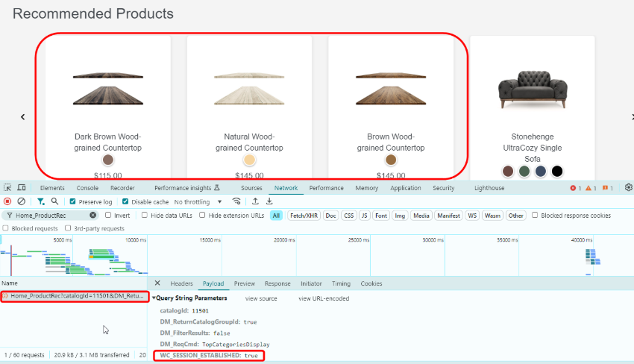Uncheck Preserve log checkbox
The width and height of the screenshot is (634, 364).
(x=72, y=201)
